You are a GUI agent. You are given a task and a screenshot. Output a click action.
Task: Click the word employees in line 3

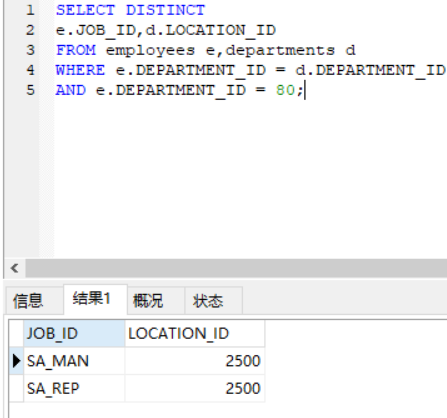tap(150, 51)
